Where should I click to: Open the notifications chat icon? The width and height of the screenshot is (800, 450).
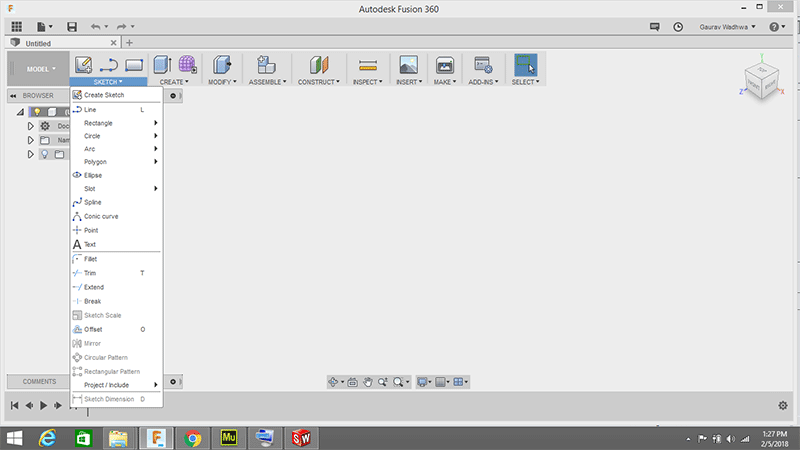click(x=655, y=27)
